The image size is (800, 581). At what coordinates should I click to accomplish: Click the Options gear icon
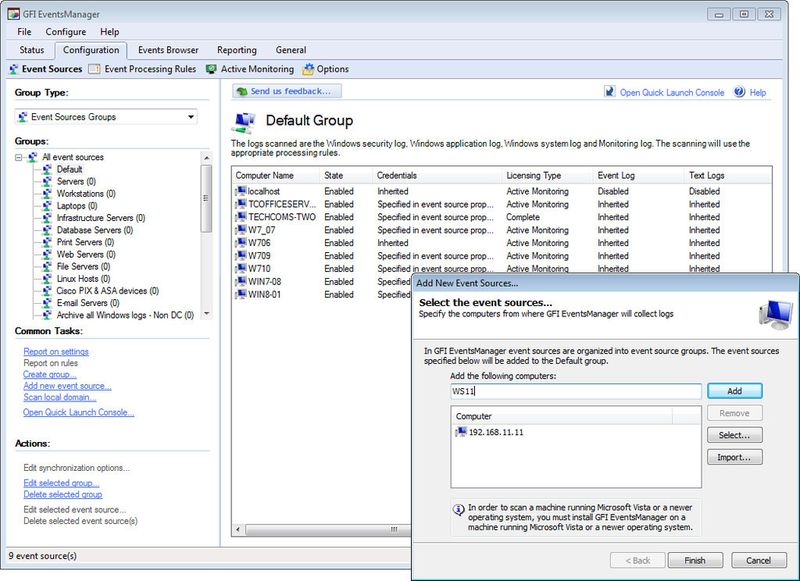click(308, 69)
